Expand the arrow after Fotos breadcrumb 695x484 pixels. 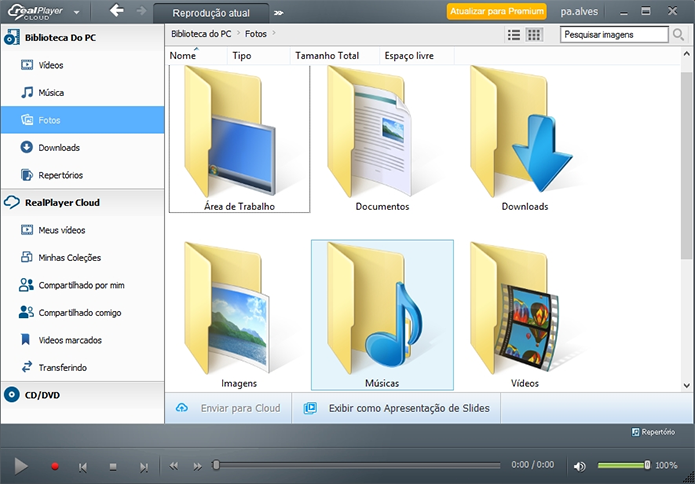tap(274, 33)
